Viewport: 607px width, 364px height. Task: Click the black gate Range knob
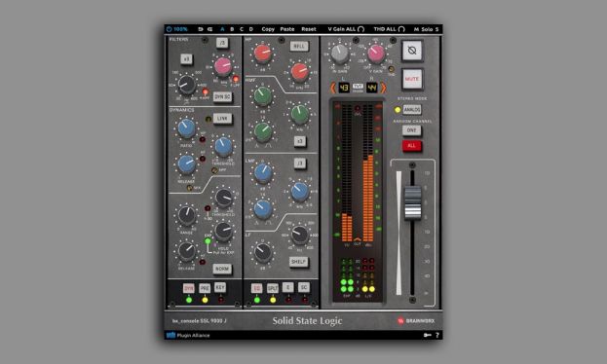(187, 216)
